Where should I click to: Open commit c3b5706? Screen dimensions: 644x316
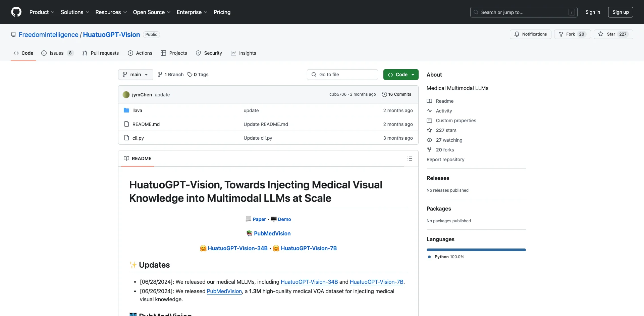coord(338,94)
